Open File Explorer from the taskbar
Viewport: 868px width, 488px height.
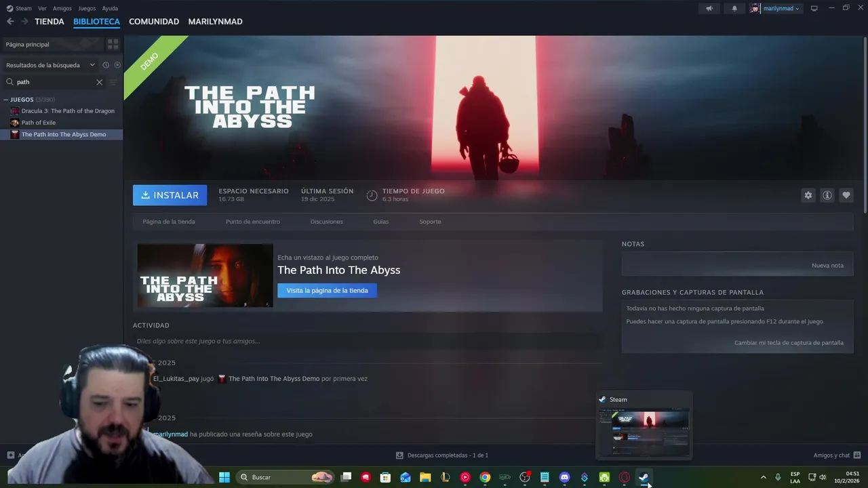425,477
